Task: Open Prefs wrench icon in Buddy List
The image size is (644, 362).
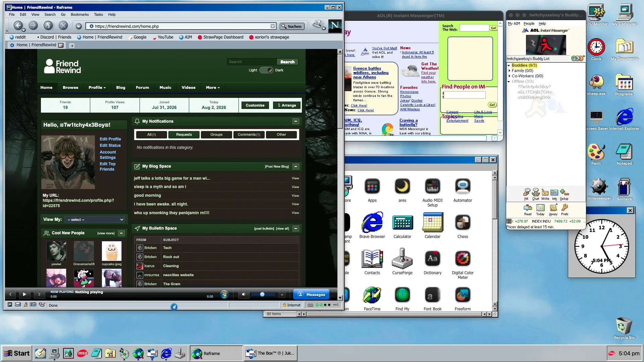Action: (565, 210)
